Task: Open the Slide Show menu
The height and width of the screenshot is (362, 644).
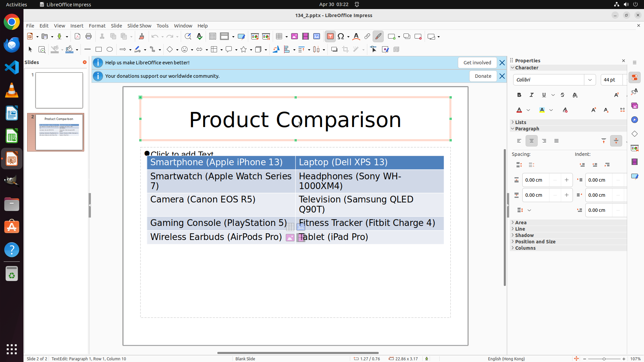Action: click(x=139, y=26)
